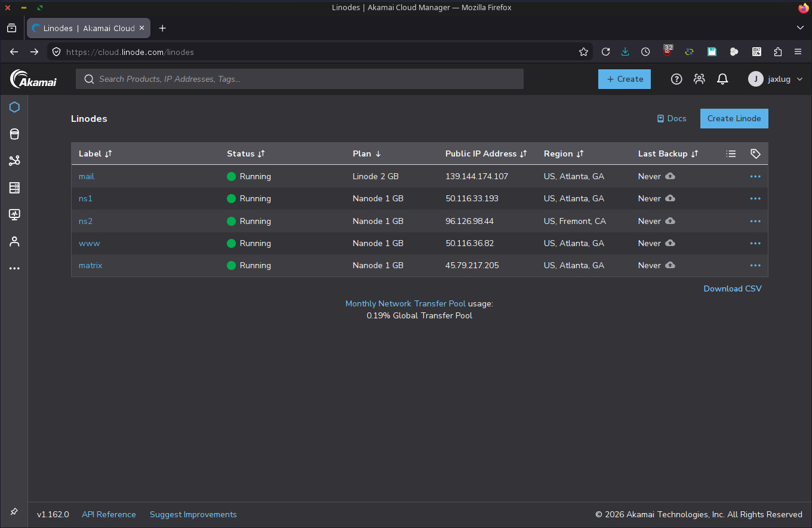Click the US, Fremont, CA region cell
The height and width of the screenshot is (528, 812).
[x=574, y=221]
